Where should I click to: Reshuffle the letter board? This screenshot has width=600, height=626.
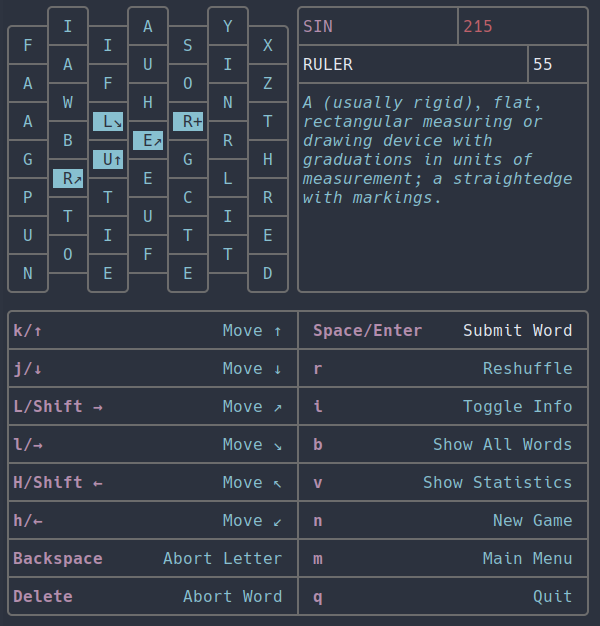point(527,369)
